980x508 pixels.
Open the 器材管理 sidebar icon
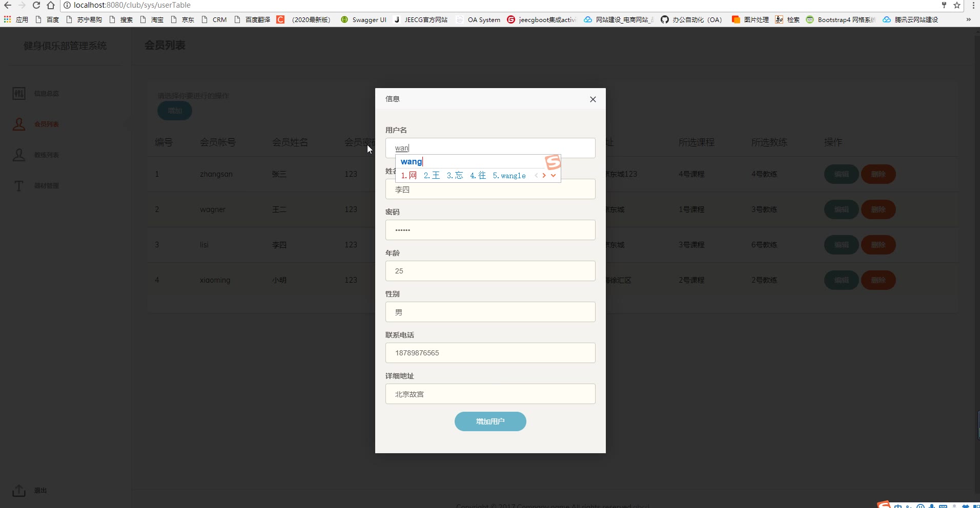click(19, 186)
